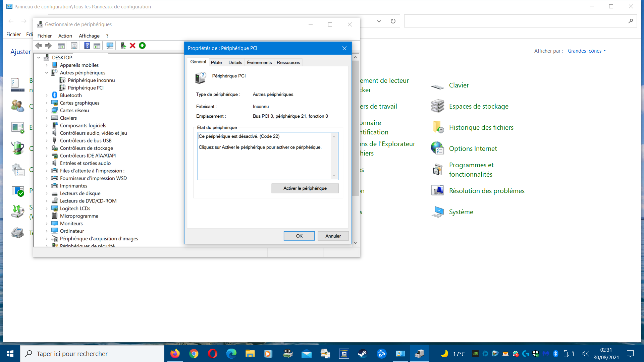
Task: Click the taskbar search box
Action: [x=92, y=354]
